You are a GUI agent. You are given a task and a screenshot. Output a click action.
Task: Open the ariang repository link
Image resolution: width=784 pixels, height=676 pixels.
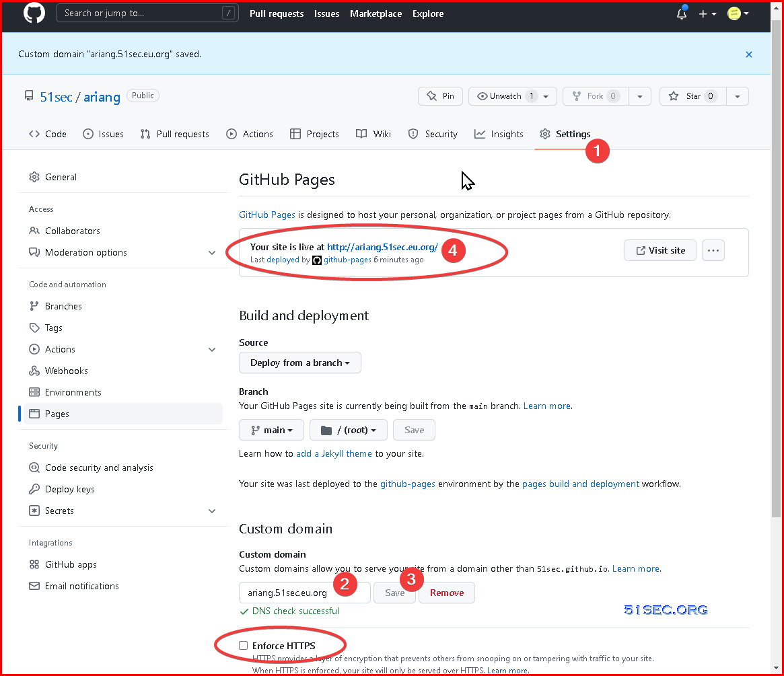pos(102,97)
